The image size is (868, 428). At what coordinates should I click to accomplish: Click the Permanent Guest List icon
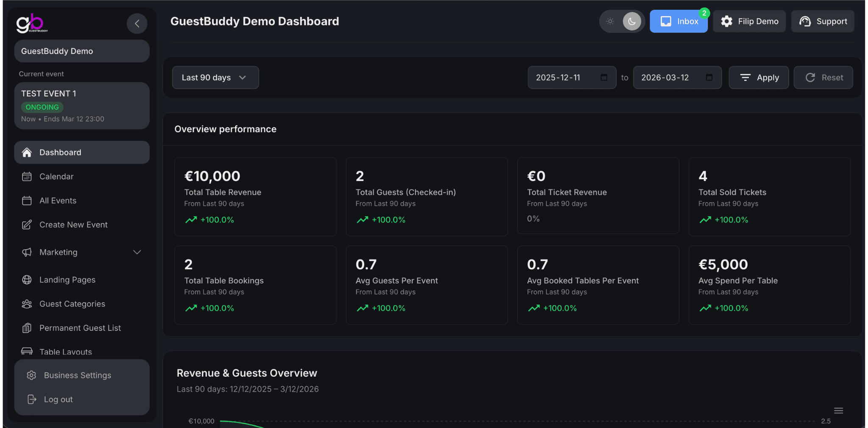click(x=27, y=328)
